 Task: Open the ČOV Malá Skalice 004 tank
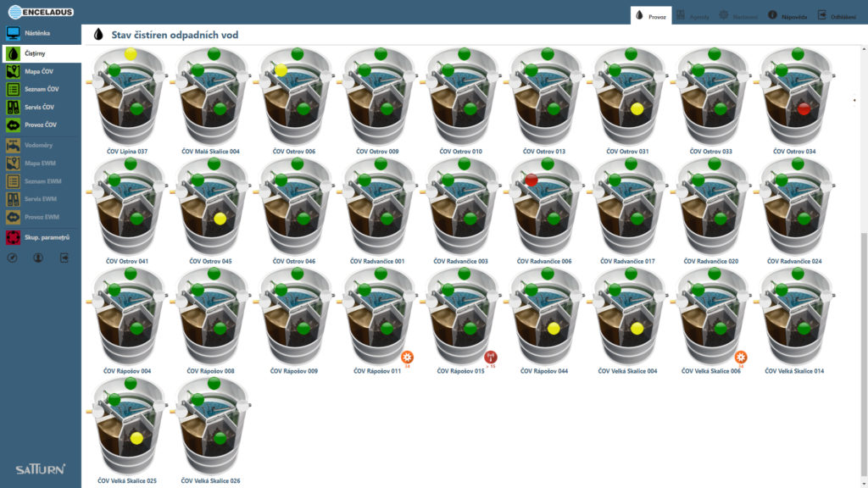[211, 97]
